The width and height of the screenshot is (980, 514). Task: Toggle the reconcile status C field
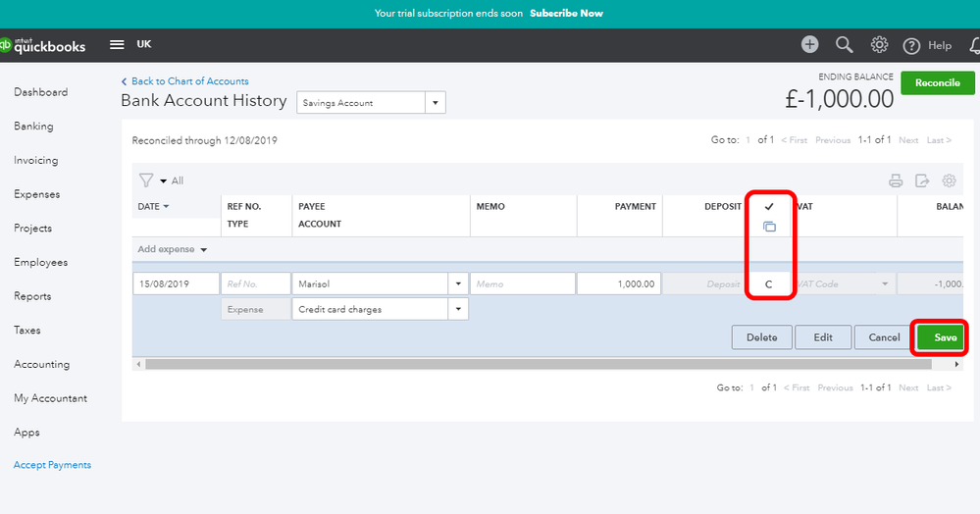click(x=769, y=283)
